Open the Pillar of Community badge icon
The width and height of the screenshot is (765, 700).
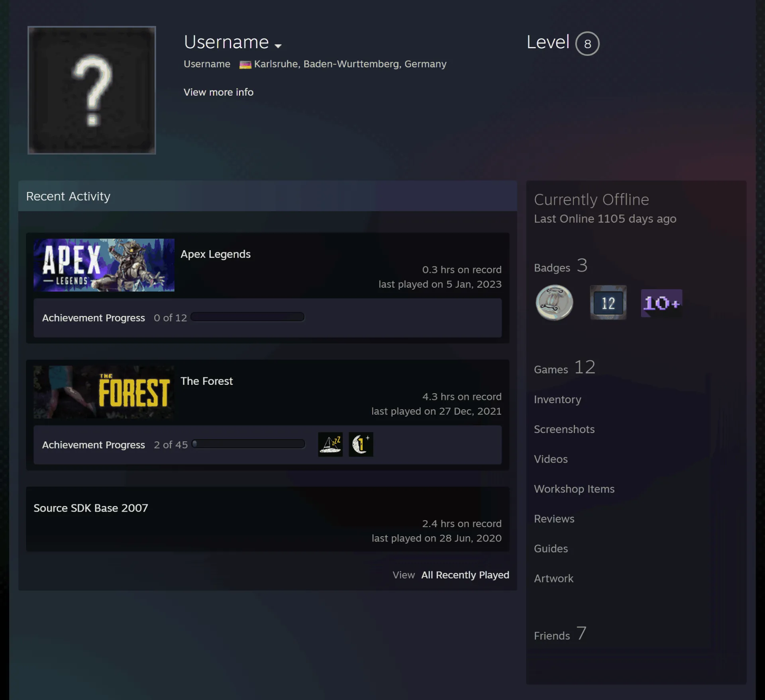pos(554,303)
